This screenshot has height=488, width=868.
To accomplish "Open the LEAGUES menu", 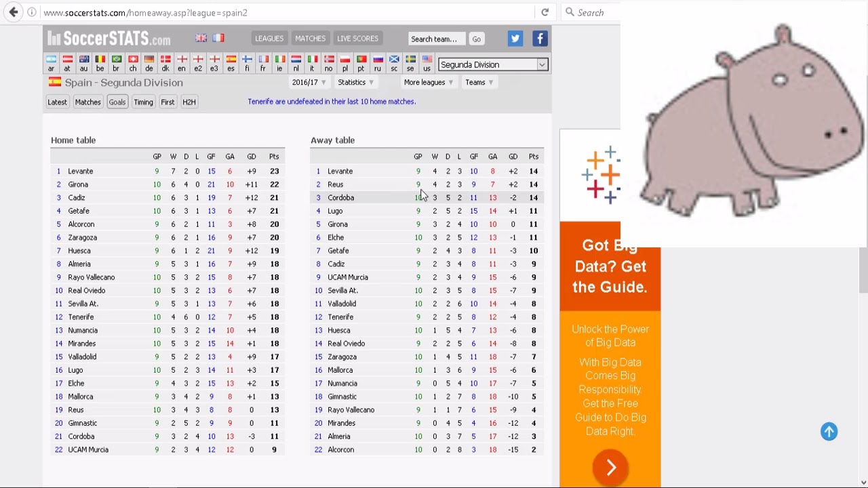I will [269, 39].
